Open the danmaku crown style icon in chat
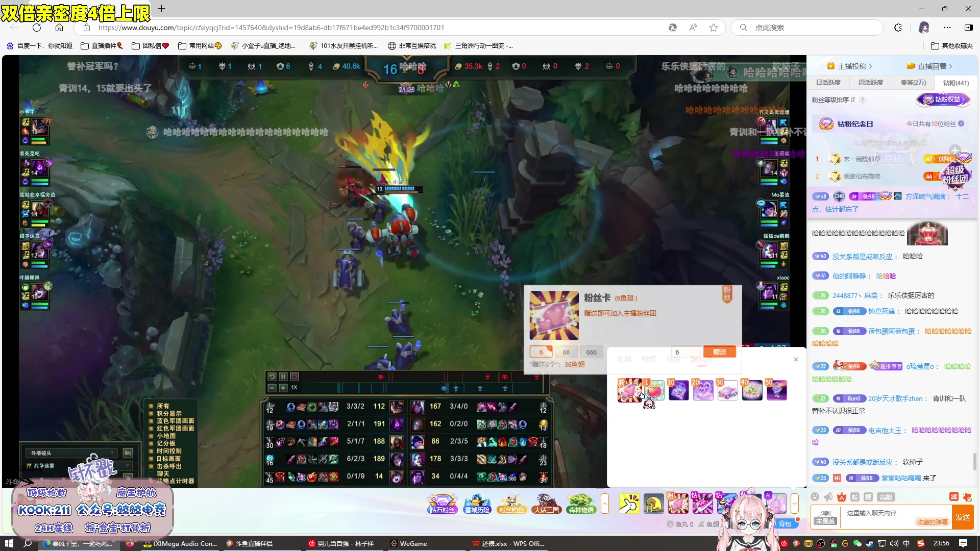 click(x=842, y=497)
